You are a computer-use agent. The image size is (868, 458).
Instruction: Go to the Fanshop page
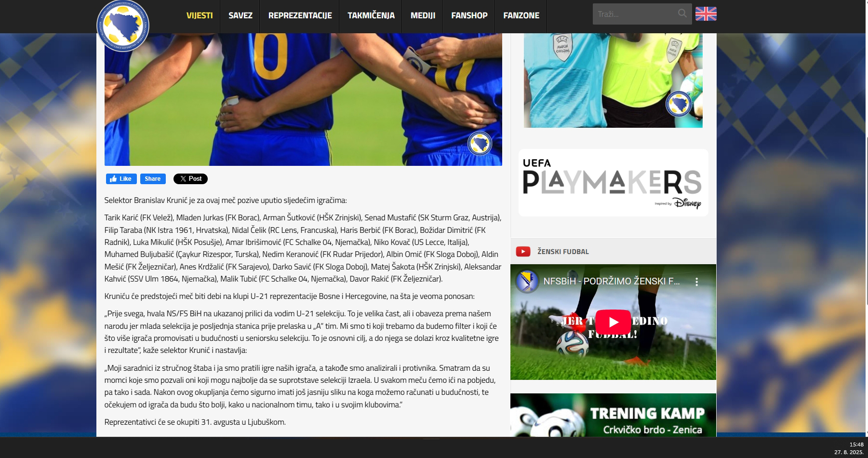point(469,15)
